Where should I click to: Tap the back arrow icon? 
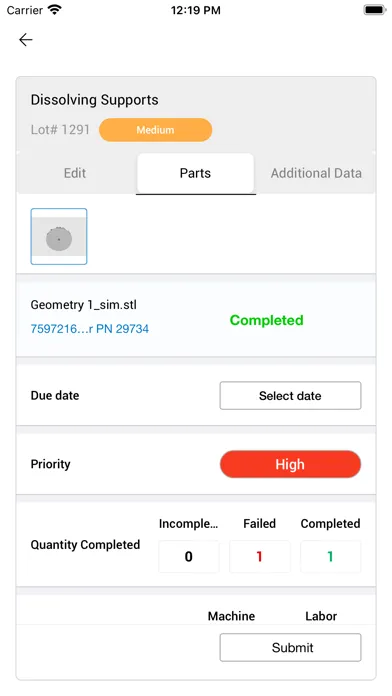pos(26,40)
